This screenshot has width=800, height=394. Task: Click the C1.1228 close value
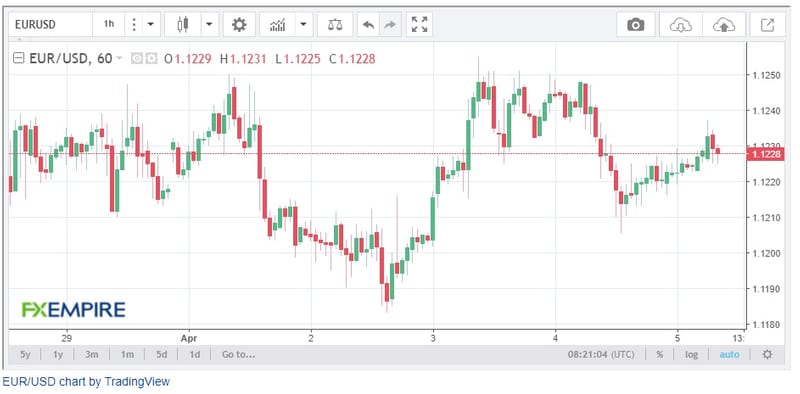pyautogui.click(x=352, y=59)
